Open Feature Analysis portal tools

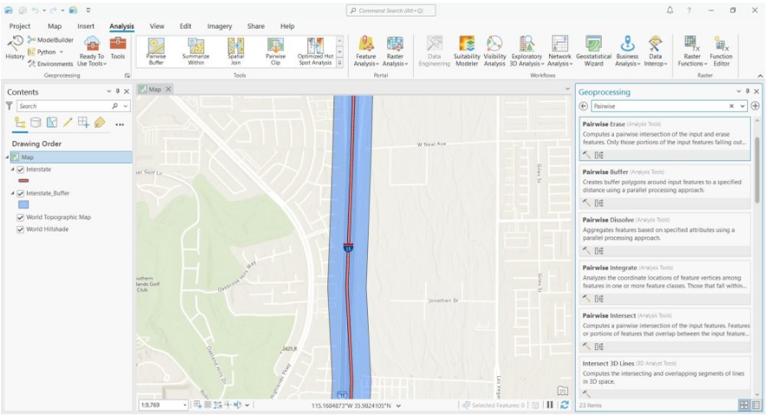click(366, 51)
